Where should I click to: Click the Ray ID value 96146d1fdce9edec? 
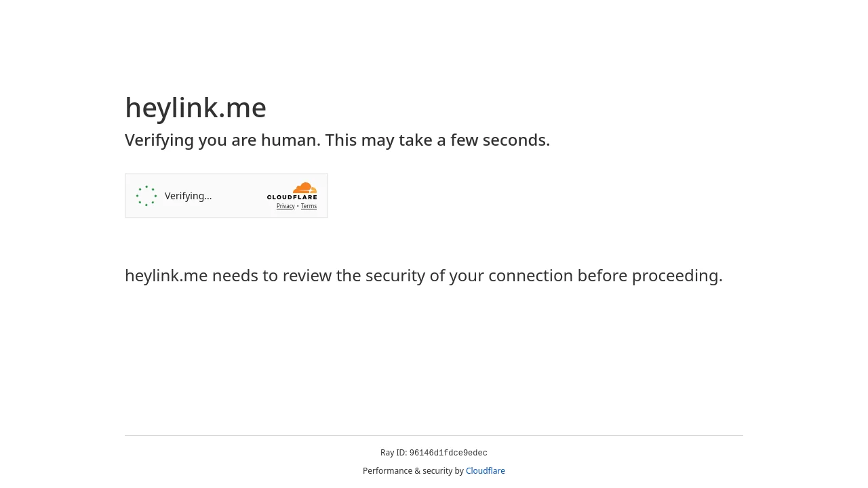(x=448, y=453)
